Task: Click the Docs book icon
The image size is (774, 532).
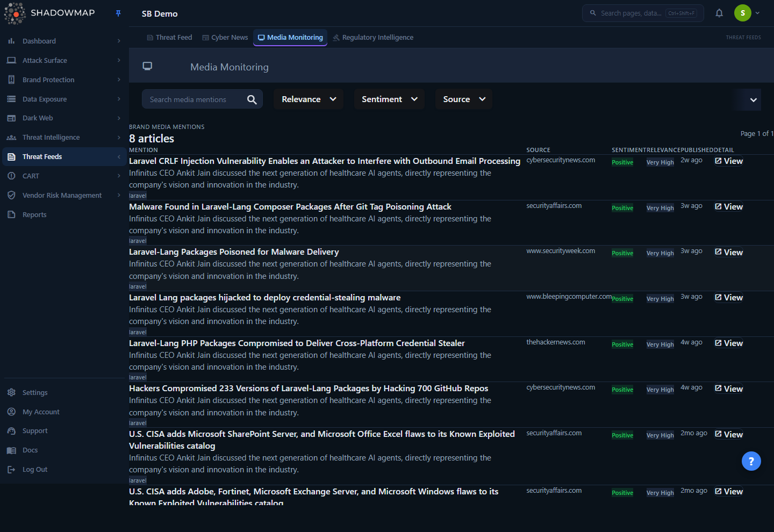Action: pyautogui.click(x=11, y=450)
